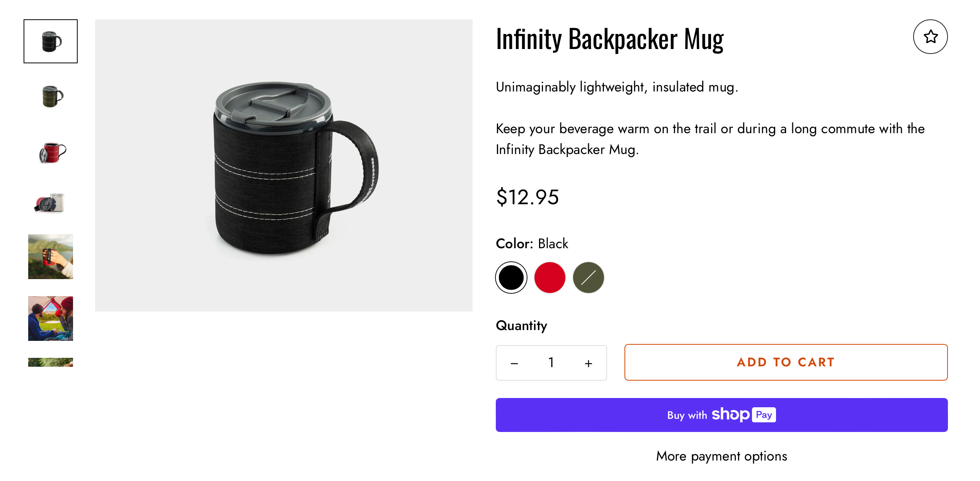
Task: Show the hand holding mug outdoors photo
Action: click(51, 256)
